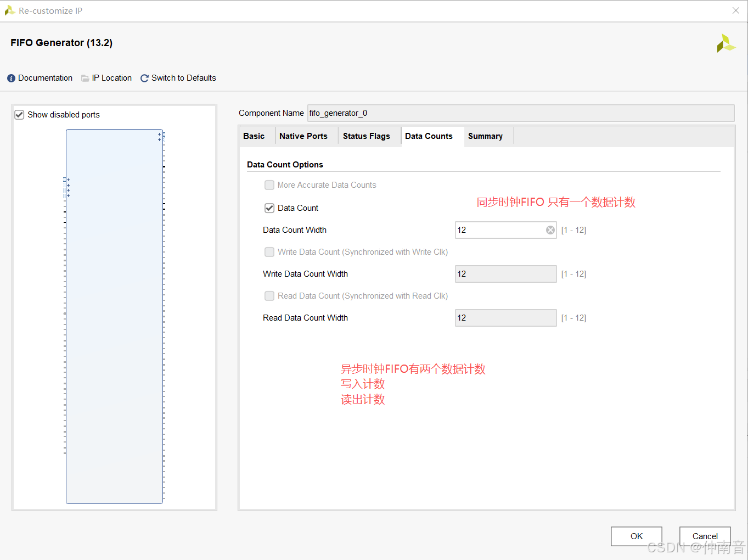Click the FIFO Generator (13.2) title
Viewport: 748px width, 560px height.
(61, 43)
